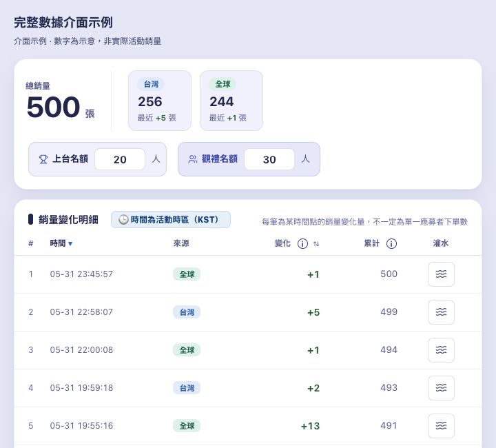Sort by 變化 using the arrows icon

coord(316,243)
